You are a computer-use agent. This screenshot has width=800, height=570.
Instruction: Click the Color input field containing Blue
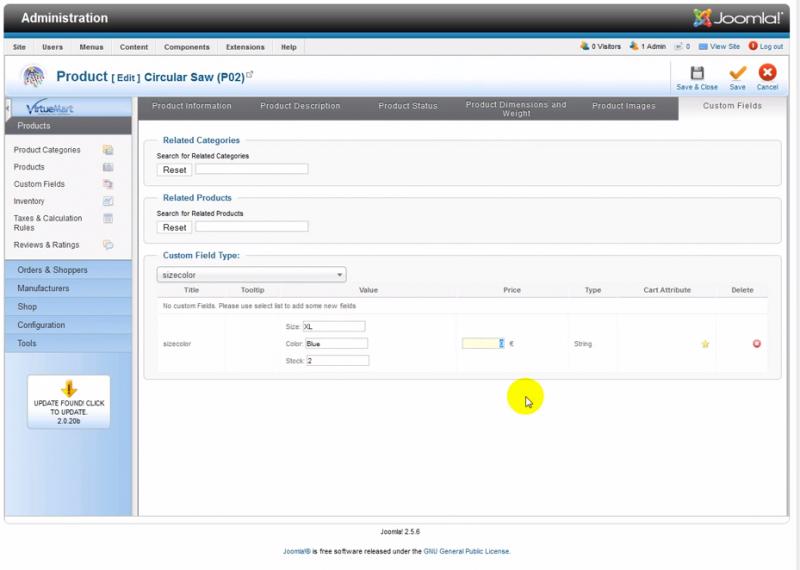(336, 343)
